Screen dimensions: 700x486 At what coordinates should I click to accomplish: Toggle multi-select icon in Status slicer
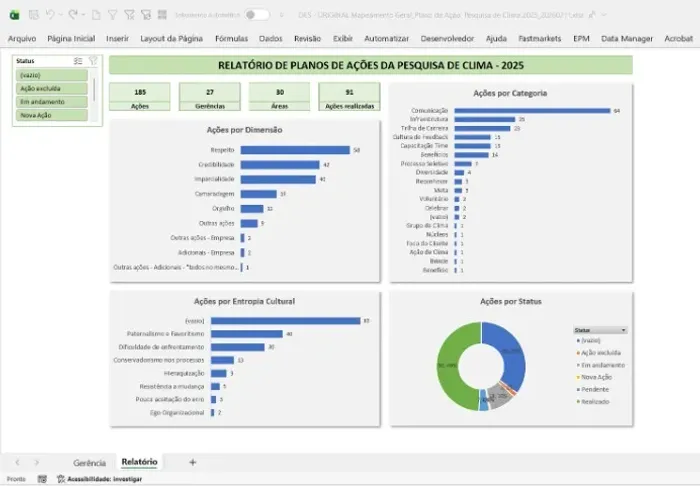78,61
